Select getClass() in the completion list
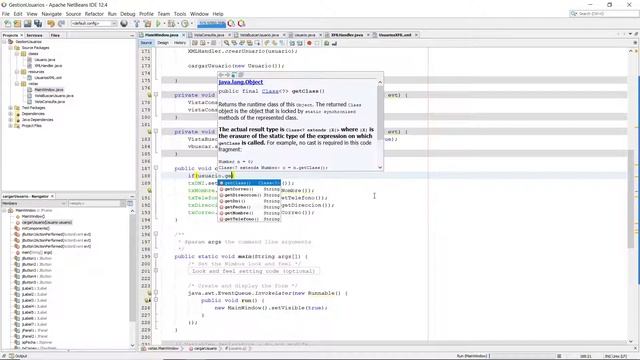The width and height of the screenshot is (640, 360). 249,183
